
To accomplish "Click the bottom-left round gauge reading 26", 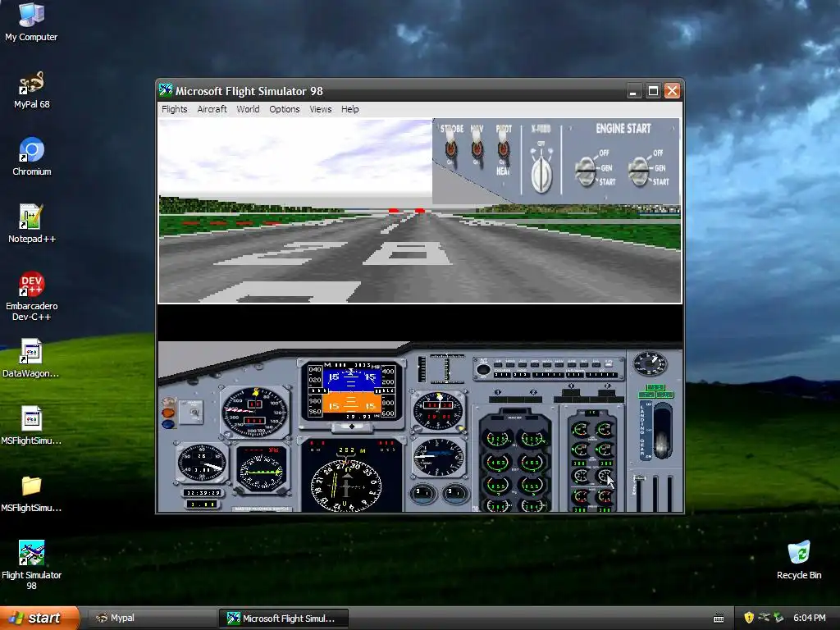I will click(x=202, y=463).
